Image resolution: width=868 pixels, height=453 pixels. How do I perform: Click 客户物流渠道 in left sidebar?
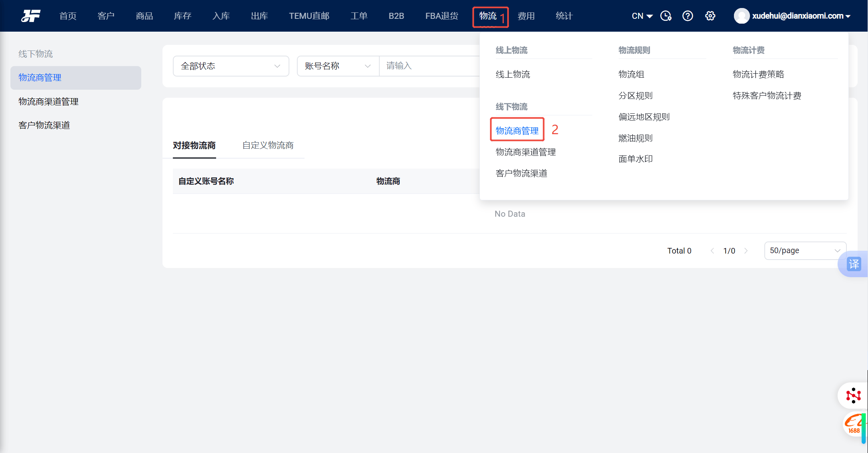coord(44,125)
